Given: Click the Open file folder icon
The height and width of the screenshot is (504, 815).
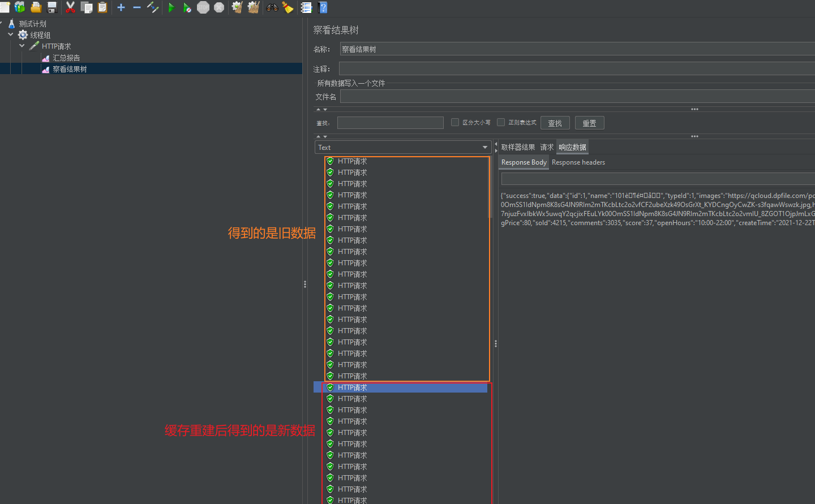Looking at the screenshot, I should coord(36,7).
